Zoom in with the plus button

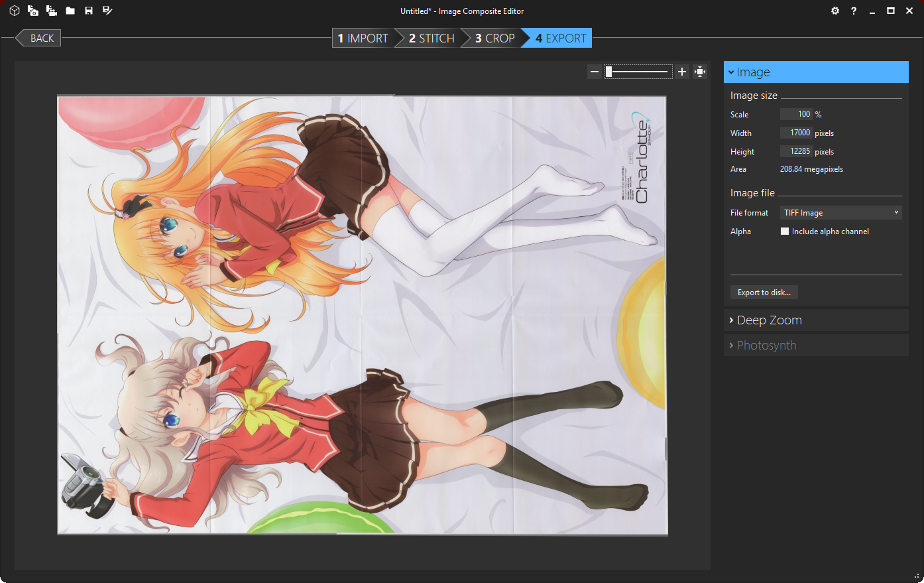(x=682, y=72)
